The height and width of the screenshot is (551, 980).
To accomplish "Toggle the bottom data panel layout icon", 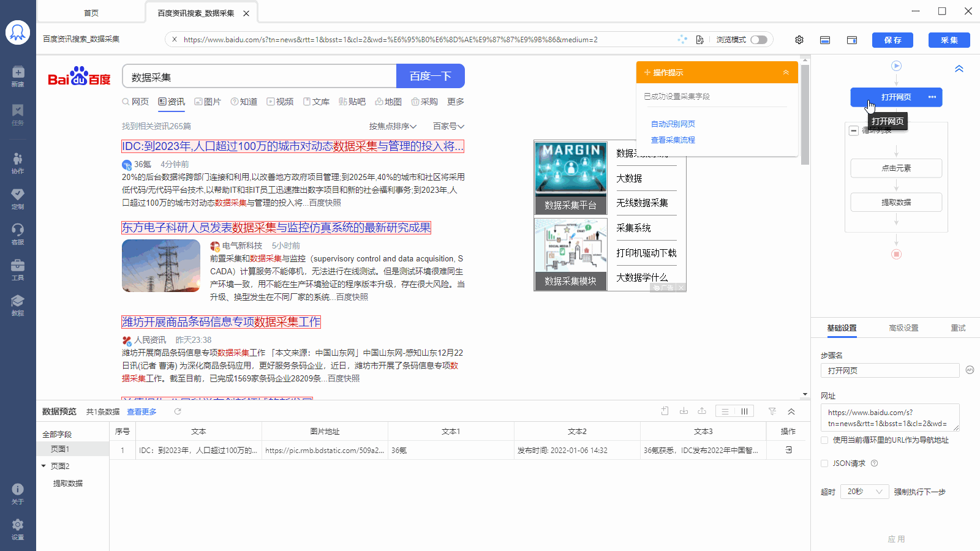I will coord(825,40).
